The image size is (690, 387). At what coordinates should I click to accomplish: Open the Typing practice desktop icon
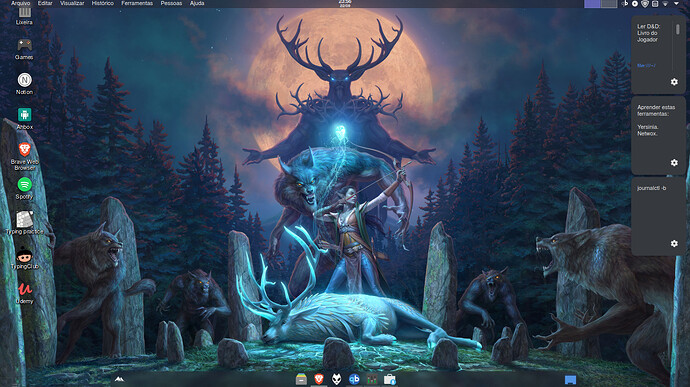pos(25,223)
